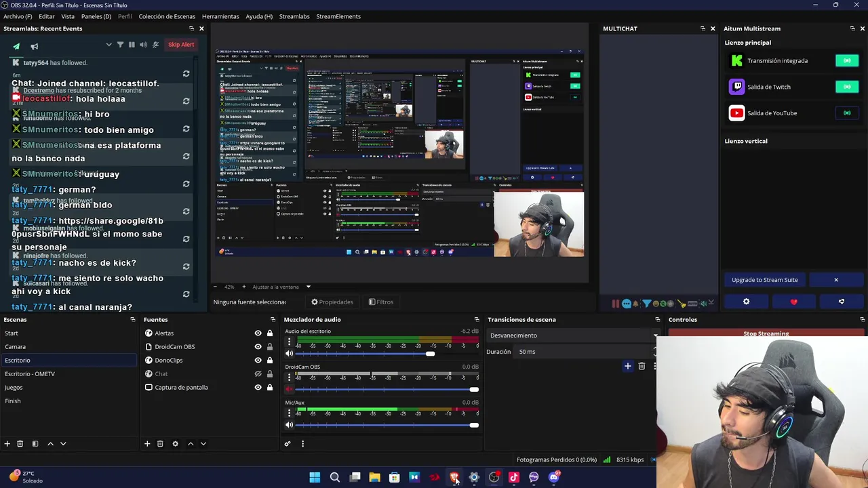Click the megaphone icon in Recent Events

point(34,46)
